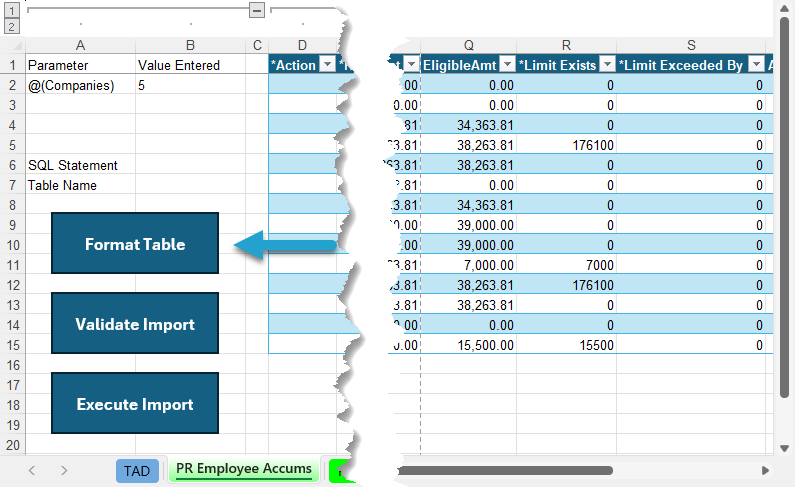Viewport: 795px width, 487px height.
Task: Select Limit Exists value 15500
Action: [566, 345]
